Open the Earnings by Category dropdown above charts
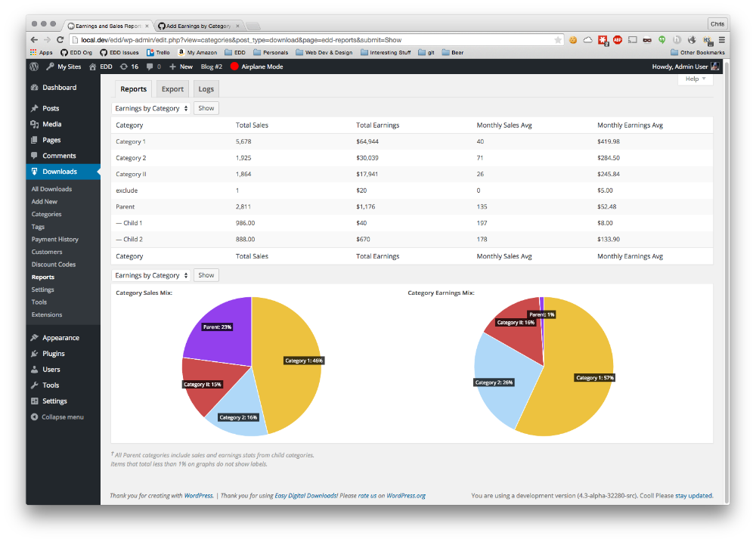 pos(151,275)
